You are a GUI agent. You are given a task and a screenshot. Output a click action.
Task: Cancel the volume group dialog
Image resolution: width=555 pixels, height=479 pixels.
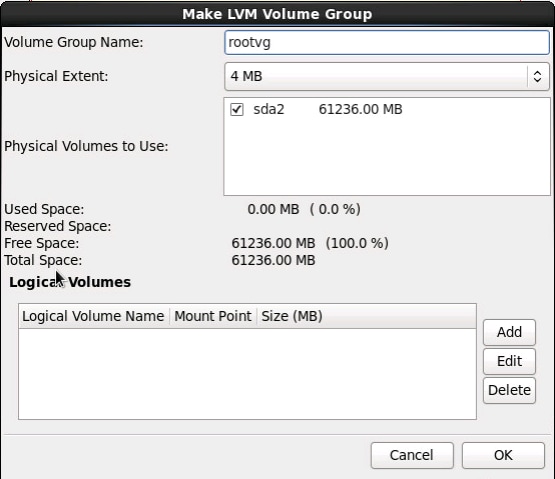412,455
